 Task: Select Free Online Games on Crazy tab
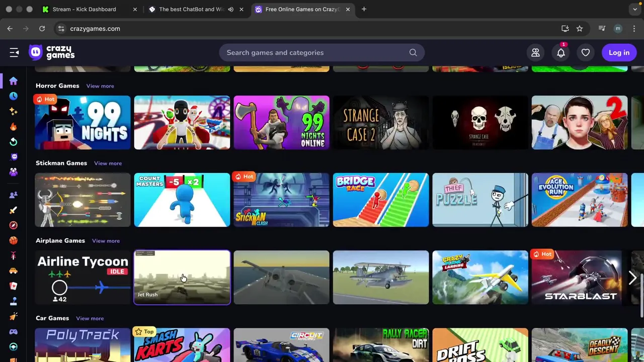coord(302,9)
